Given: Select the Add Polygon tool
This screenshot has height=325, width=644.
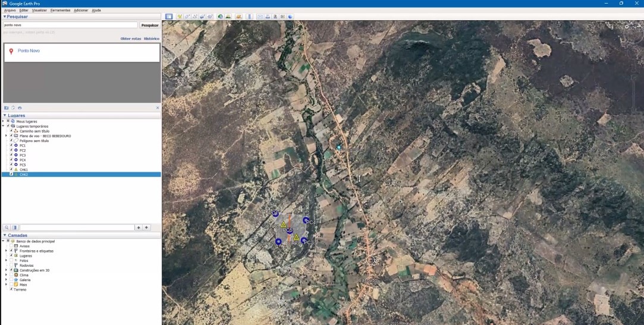Looking at the screenshot, I should pos(187,17).
